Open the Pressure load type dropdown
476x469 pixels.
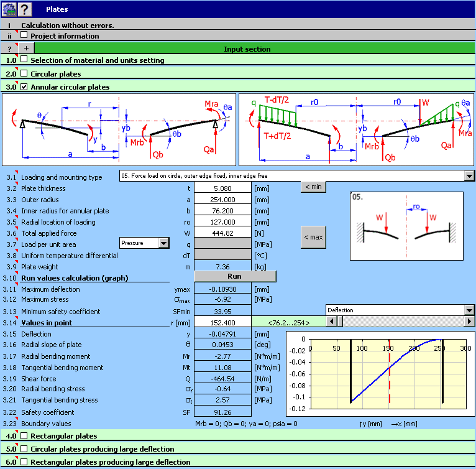tap(164, 243)
